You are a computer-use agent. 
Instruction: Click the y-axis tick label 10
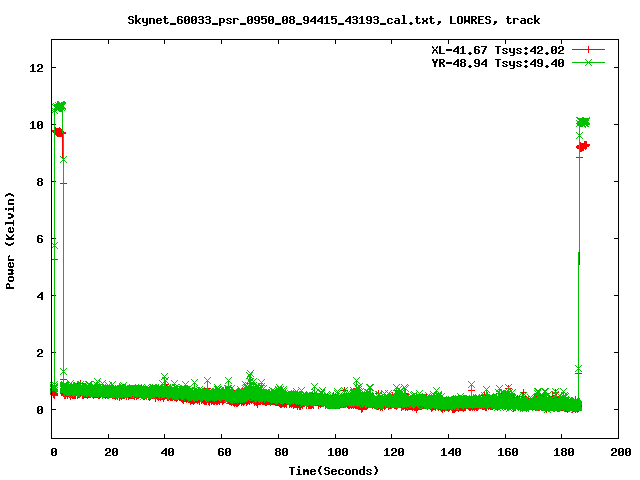tap(36, 125)
